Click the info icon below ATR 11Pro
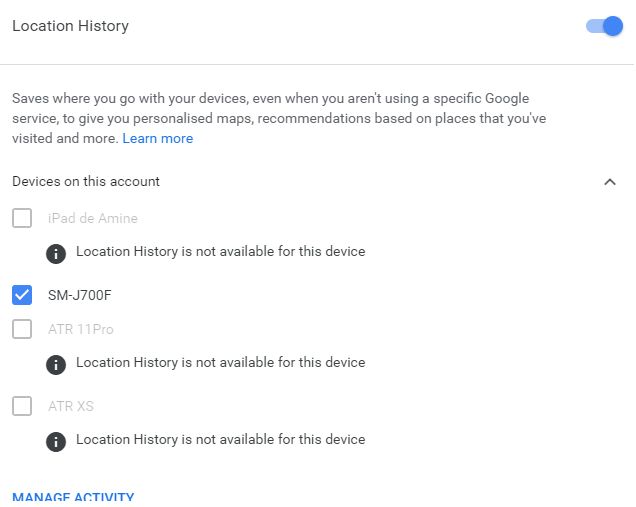Viewport: 636px width, 507px height. tap(56, 363)
